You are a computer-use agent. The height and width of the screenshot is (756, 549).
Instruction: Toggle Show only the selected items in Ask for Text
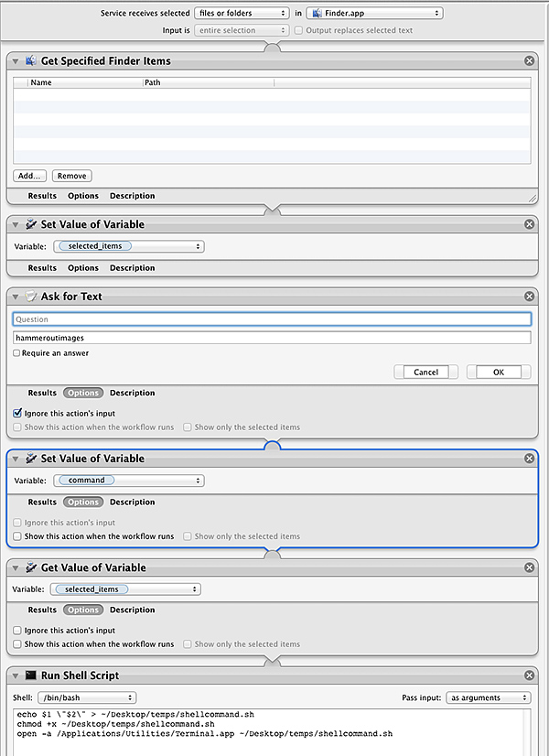tap(187, 427)
